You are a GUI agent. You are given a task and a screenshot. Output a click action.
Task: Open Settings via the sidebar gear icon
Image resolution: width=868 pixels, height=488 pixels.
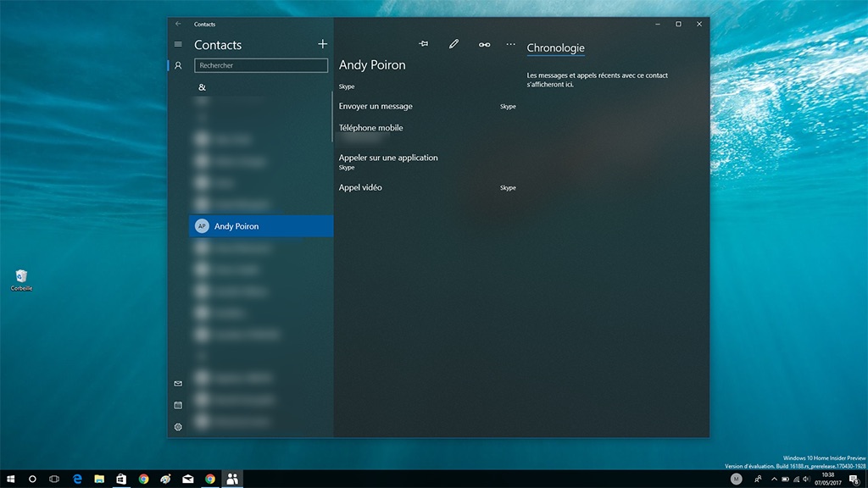pyautogui.click(x=178, y=427)
